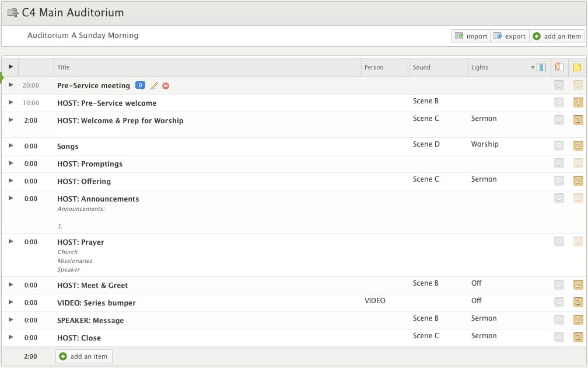
Task: Select SPEAKER: Message title
Action: coord(90,320)
